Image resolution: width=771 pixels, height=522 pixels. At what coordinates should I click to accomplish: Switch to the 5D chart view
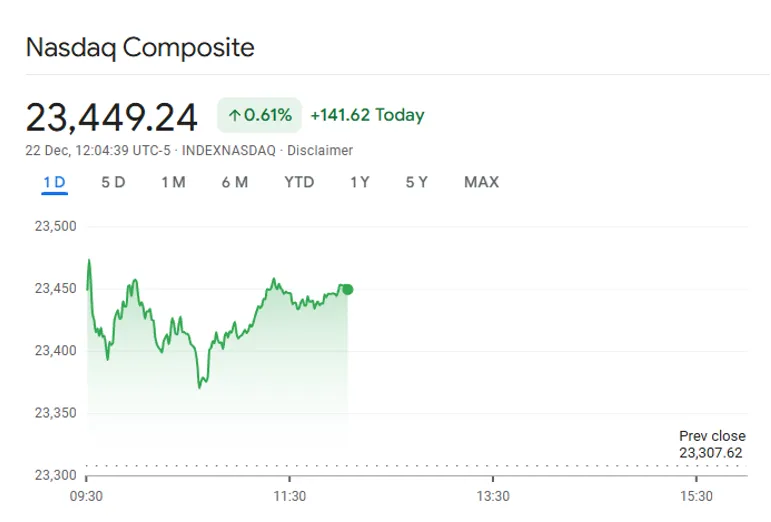[x=113, y=182]
